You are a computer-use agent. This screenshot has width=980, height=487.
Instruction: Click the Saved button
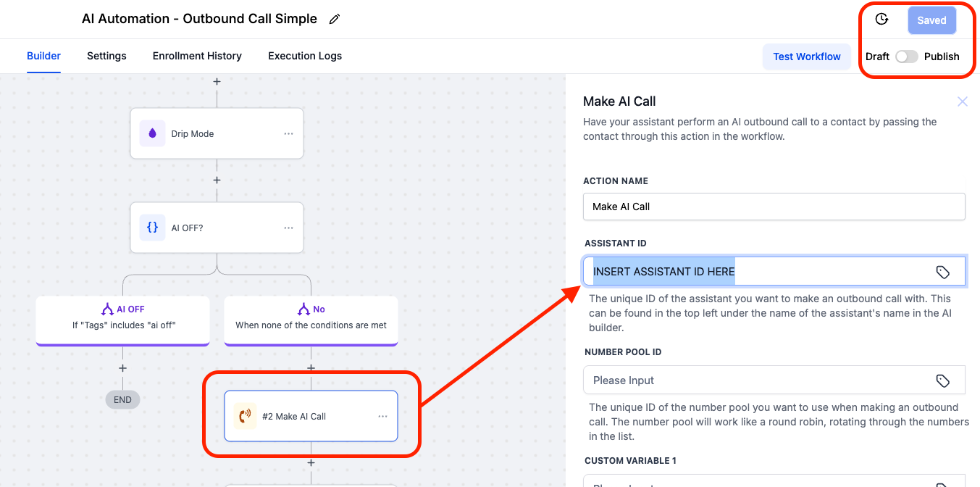click(931, 20)
